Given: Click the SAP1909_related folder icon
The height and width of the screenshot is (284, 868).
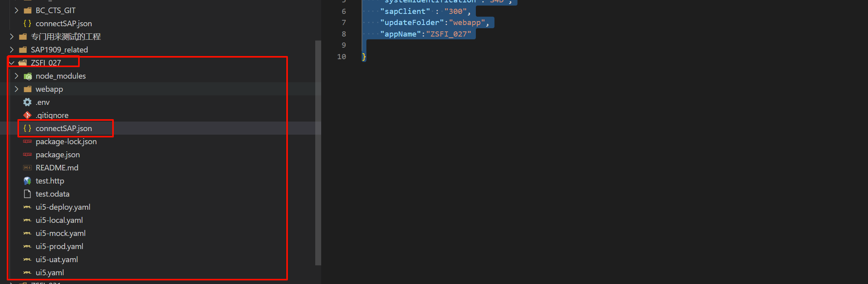Looking at the screenshot, I should tap(23, 50).
